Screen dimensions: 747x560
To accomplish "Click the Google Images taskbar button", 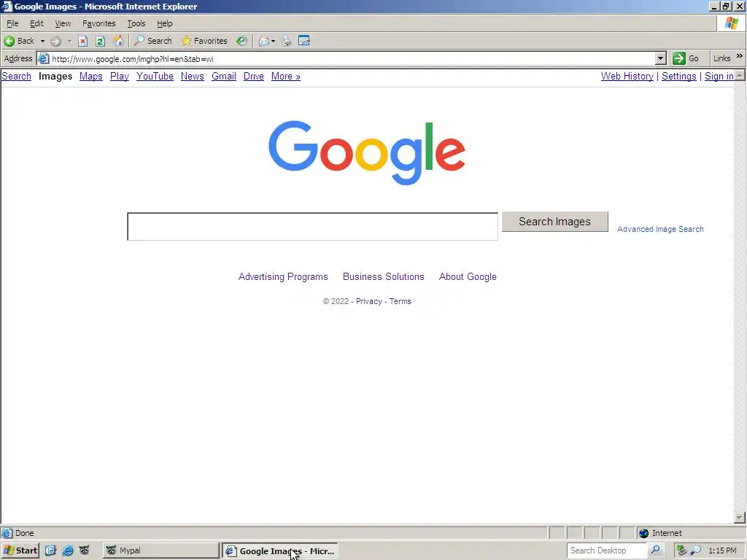I will pyautogui.click(x=280, y=551).
